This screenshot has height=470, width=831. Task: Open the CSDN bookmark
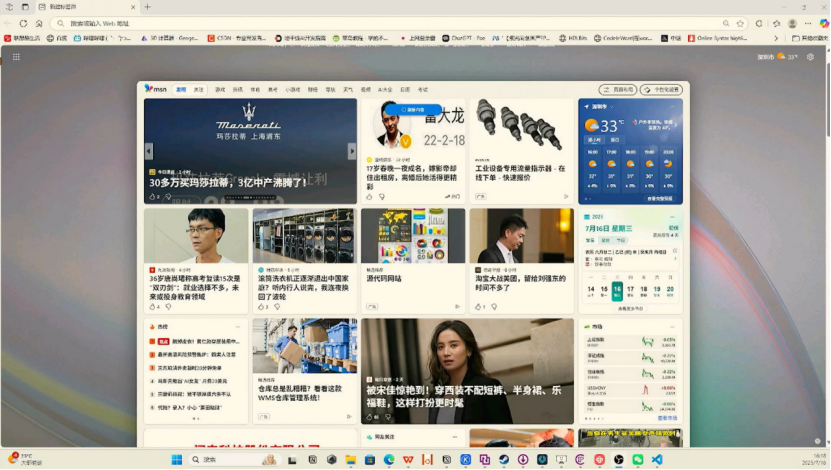[x=236, y=38]
